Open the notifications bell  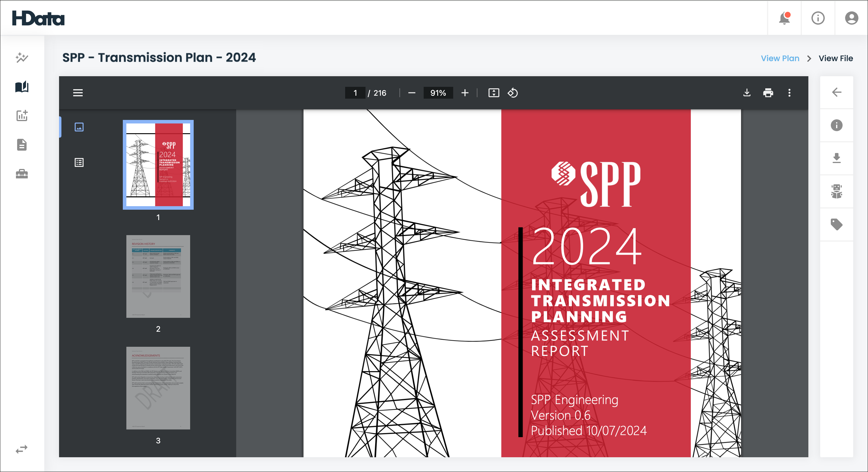tap(784, 18)
